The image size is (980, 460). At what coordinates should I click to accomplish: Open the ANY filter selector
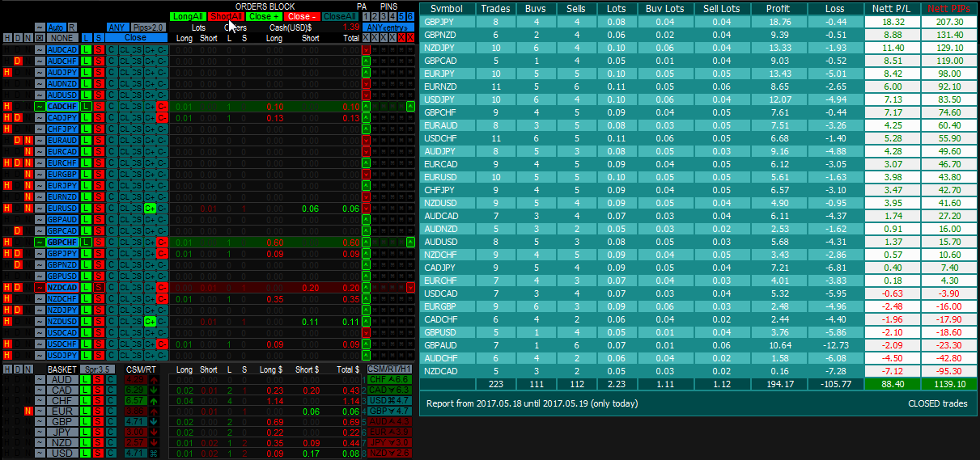pyautogui.click(x=117, y=27)
